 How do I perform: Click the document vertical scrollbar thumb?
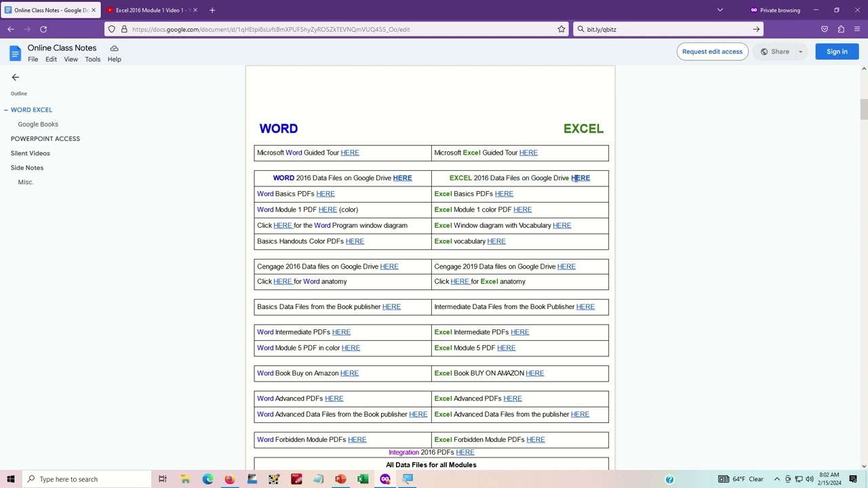(864, 109)
